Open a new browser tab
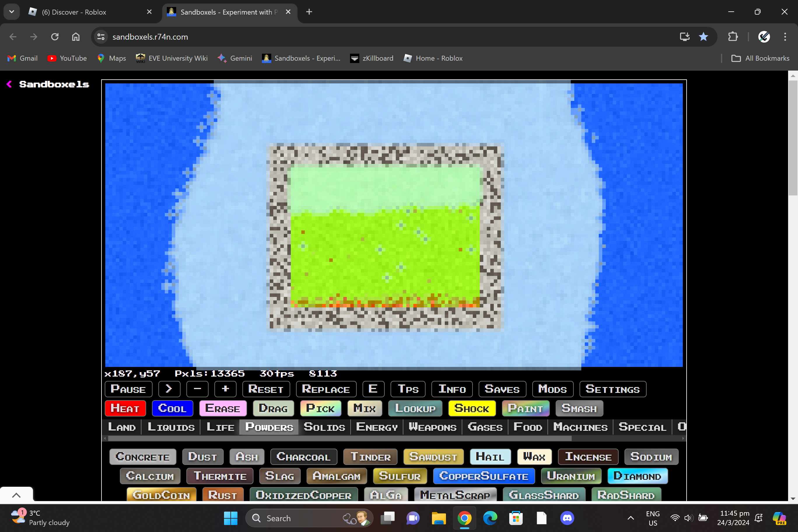This screenshot has width=798, height=532. point(309,12)
